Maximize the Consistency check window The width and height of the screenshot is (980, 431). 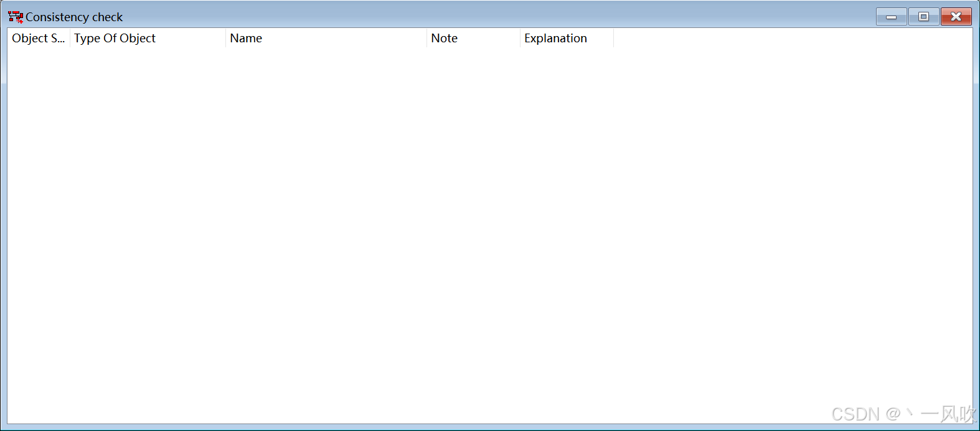[924, 17]
